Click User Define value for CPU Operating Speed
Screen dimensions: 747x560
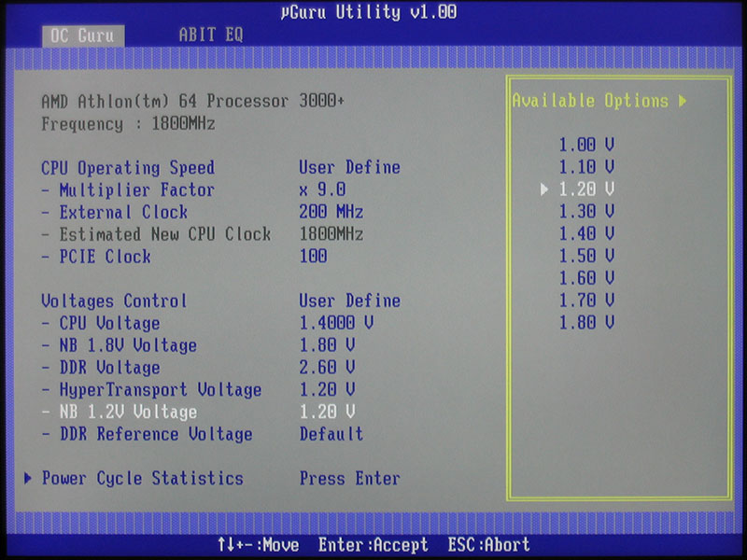(x=349, y=167)
